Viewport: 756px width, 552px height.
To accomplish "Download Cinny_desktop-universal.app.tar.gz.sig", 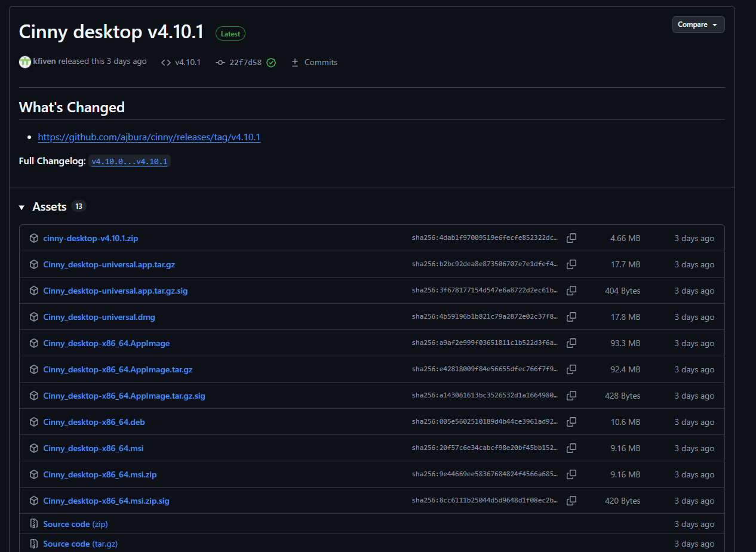I will [116, 291].
